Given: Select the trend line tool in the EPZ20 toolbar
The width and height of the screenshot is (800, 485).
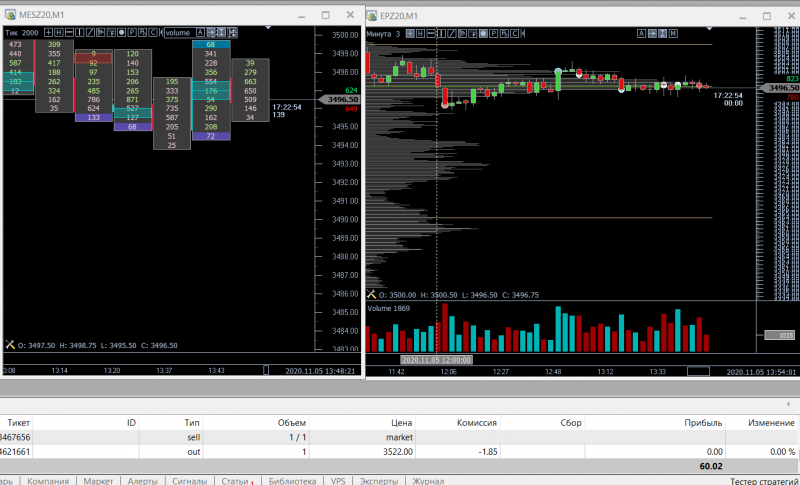Looking at the screenshot, I should pos(452,34).
